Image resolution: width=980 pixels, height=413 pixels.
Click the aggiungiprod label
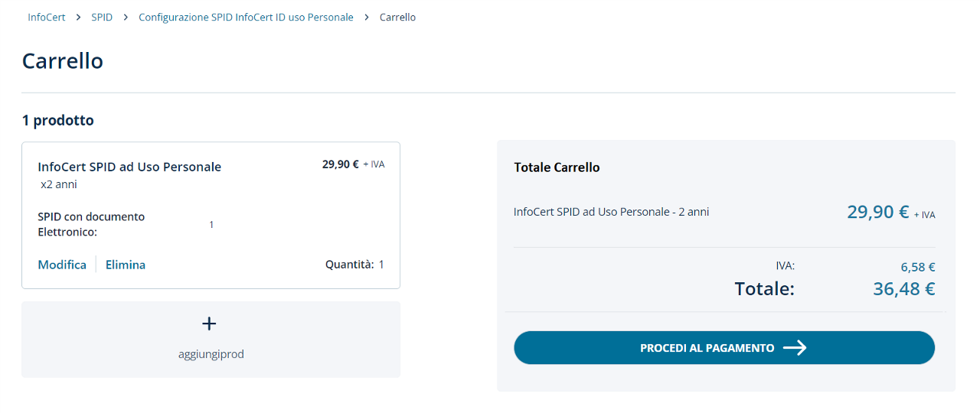coord(211,354)
